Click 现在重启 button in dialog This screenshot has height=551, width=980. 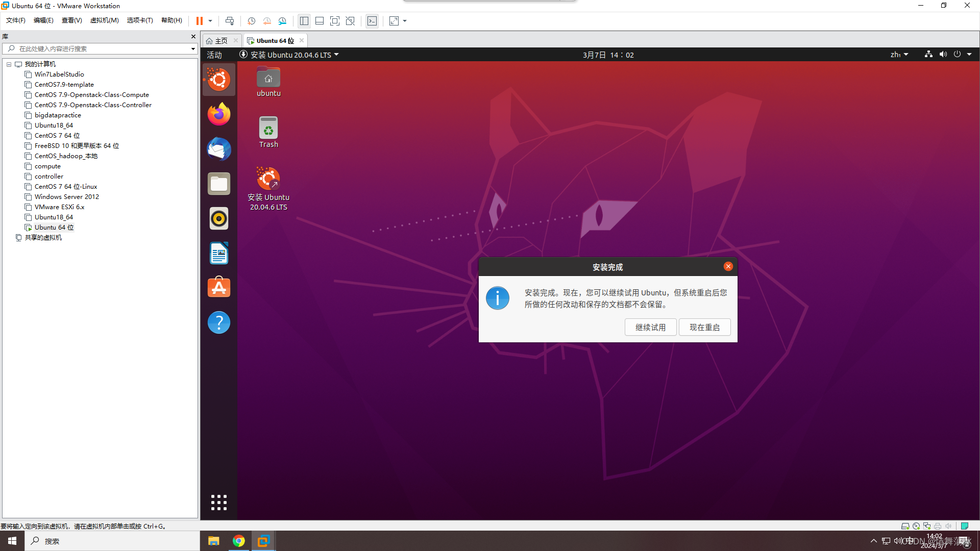click(704, 327)
